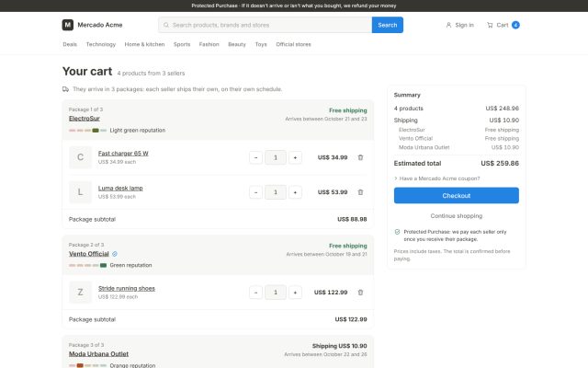Viewport: 588px width, 368px height.
Task: Click Protected Purchase top banner text
Action: click(294, 6)
